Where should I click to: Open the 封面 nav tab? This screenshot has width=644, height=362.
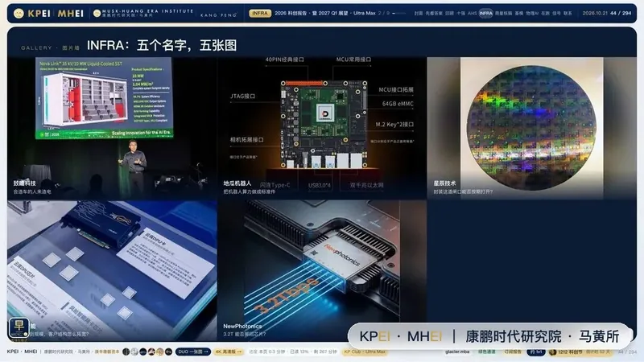coord(419,13)
